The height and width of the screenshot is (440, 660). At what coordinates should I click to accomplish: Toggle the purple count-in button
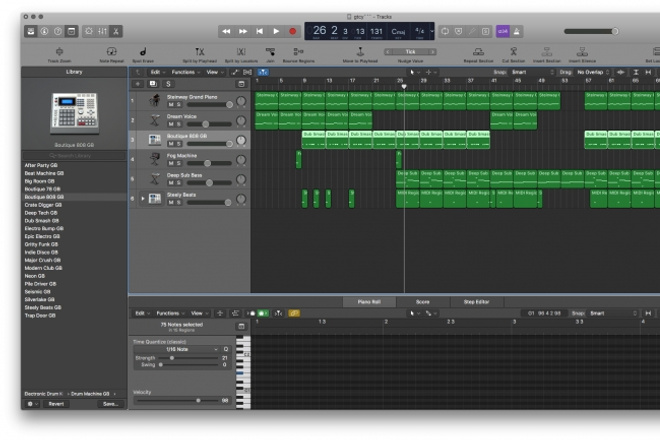(503, 31)
